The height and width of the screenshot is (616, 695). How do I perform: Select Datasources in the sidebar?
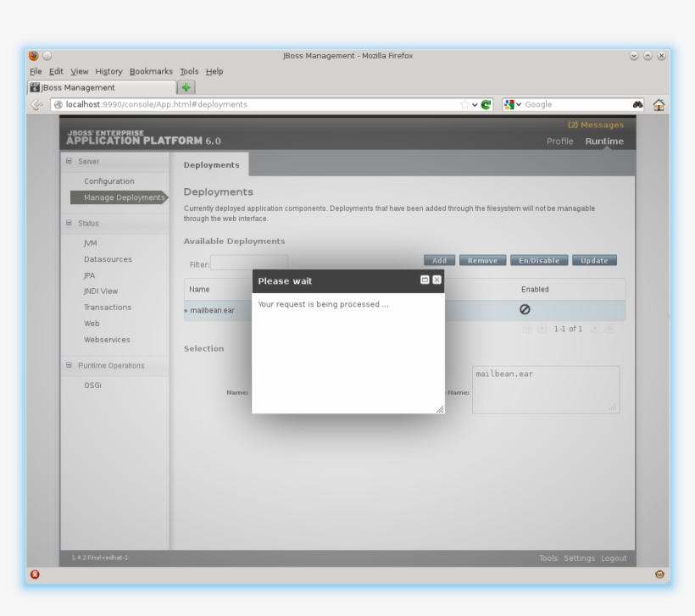tap(108, 259)
